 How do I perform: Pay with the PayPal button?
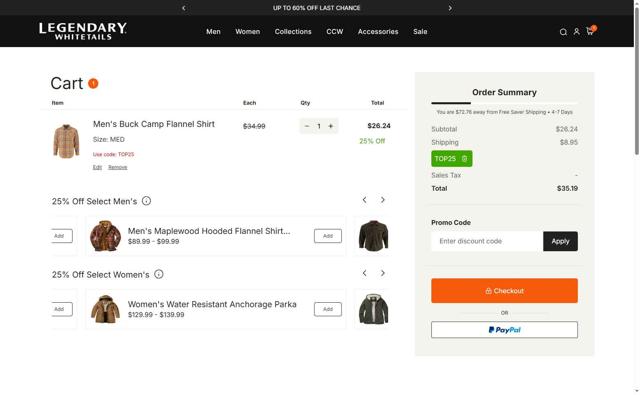(504, 330)
